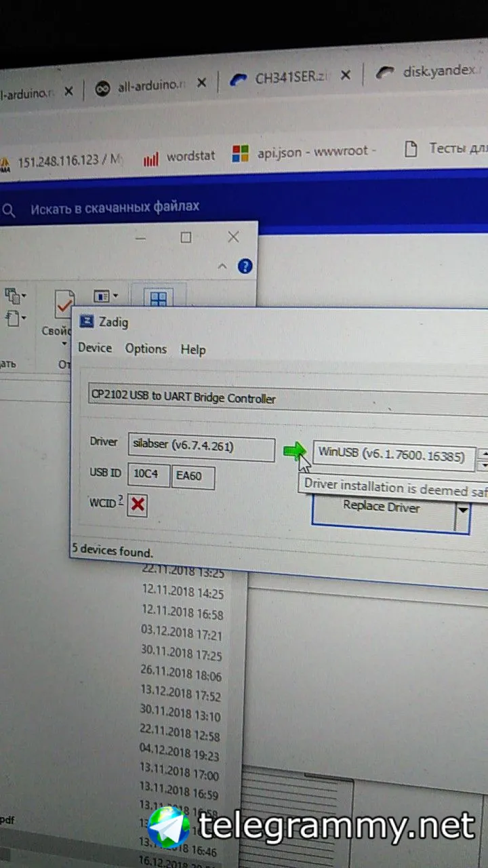Image resolution: width=488 pixels, height=868 pixels.
Task: Click the green driver arrow icon
Action: coord(294,451)
